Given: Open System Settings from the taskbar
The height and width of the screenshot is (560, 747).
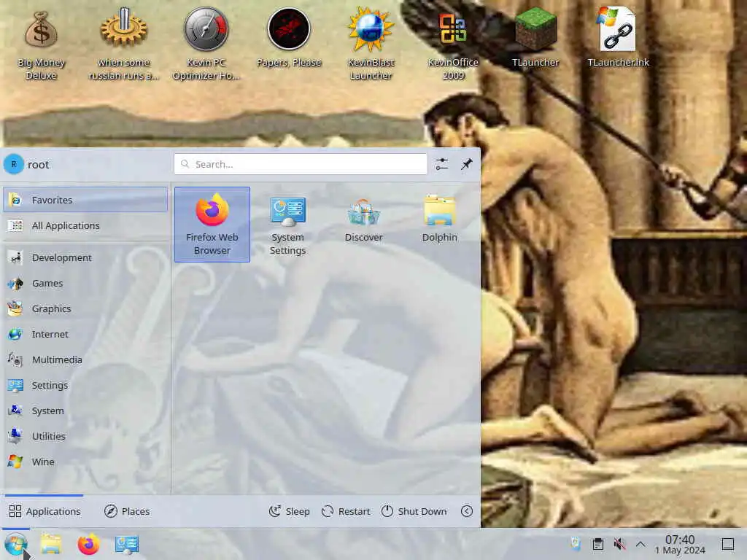Looking at the screenshot, I should click(x=127, y=544).
